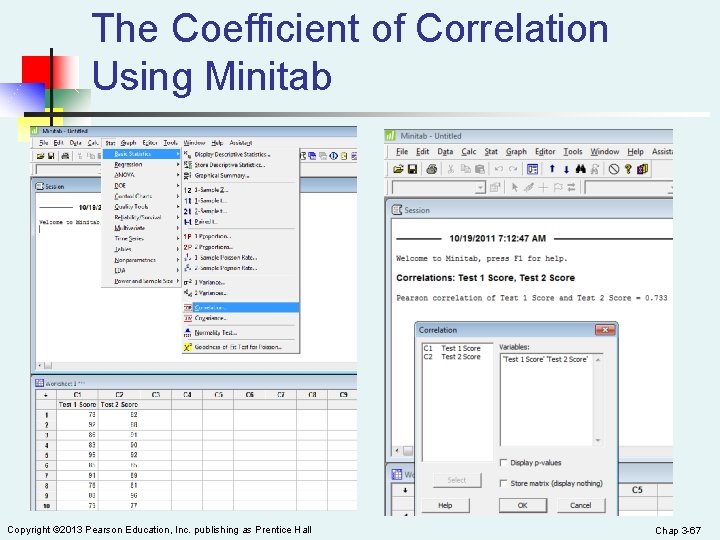This screenshot has height=540, width=720.
Task: Click blue down arrow Next Command icon
Action: click(566, 169)
